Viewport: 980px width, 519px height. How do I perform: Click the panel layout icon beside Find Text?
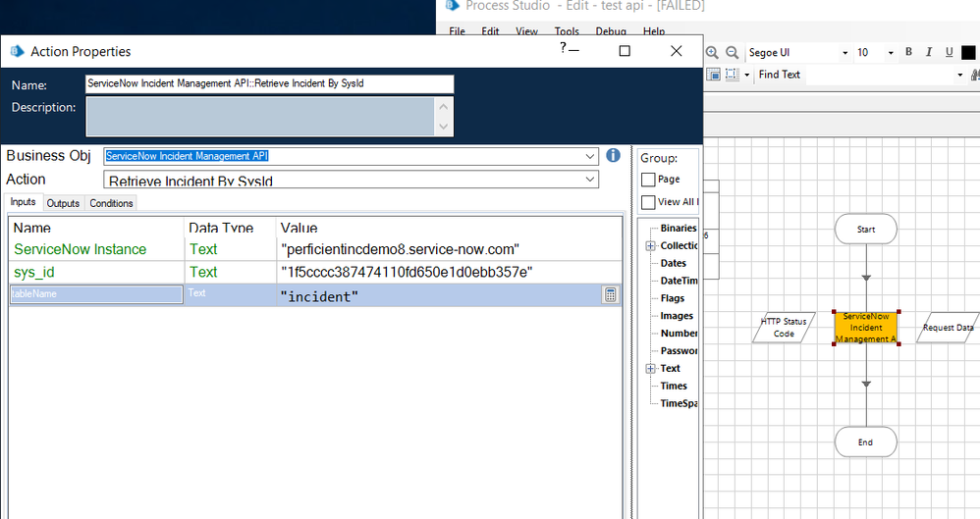tap(713, 75)
